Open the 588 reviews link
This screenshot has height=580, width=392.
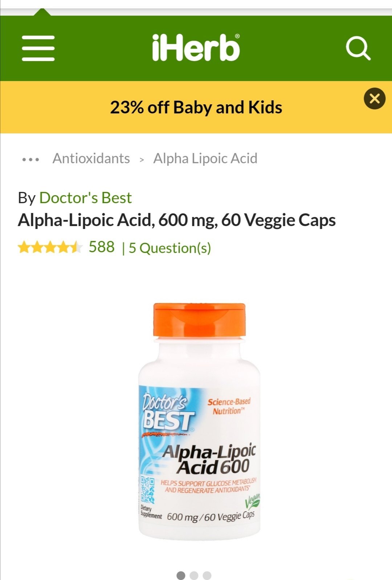click(102, 247)
